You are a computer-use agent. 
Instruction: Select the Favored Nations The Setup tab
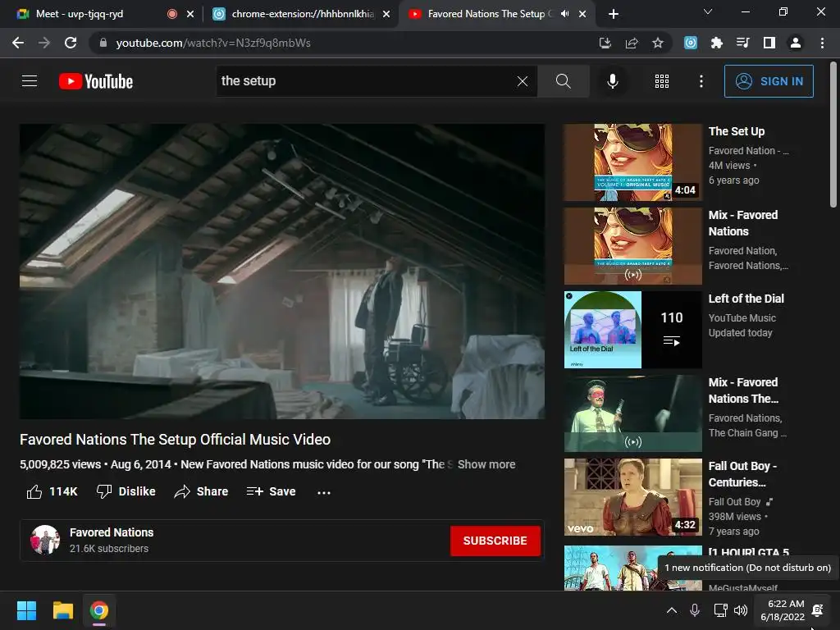click(486, 14)
